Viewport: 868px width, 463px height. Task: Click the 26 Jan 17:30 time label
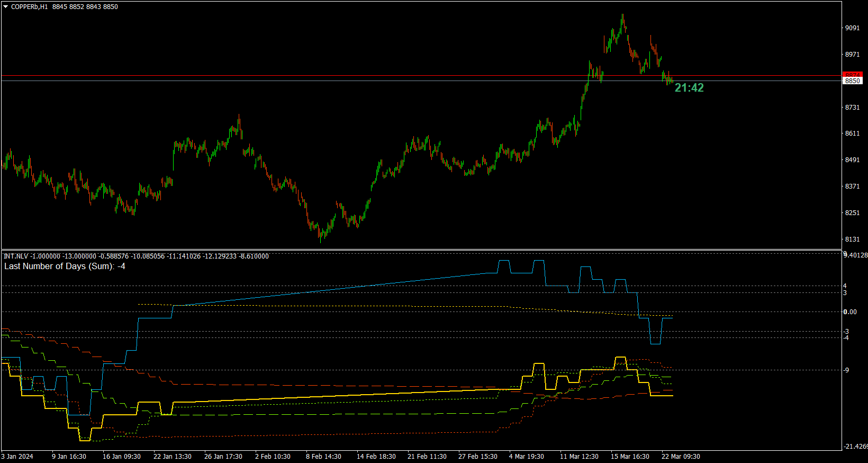pos(223,457)
